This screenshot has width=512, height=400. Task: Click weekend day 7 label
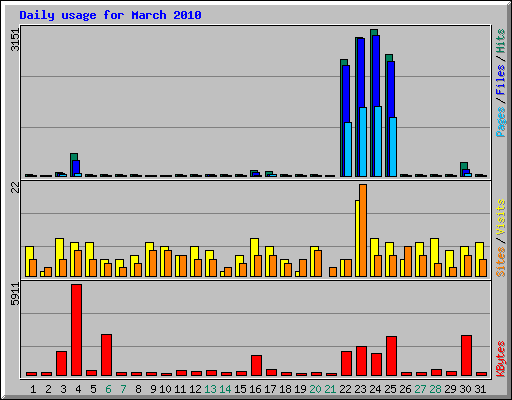(123, 389)
